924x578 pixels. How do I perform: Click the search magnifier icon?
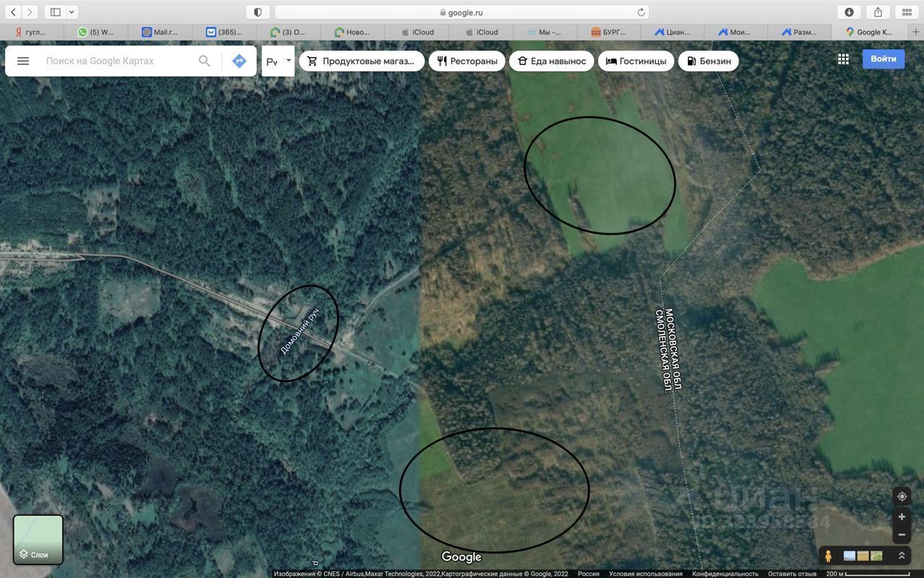[x=204, y=61]
